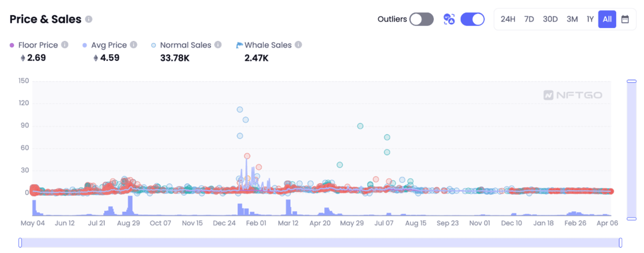This screenshot has height=253, width=644.
Task: Click the Floor Price legend label
Action: (38, 45)
